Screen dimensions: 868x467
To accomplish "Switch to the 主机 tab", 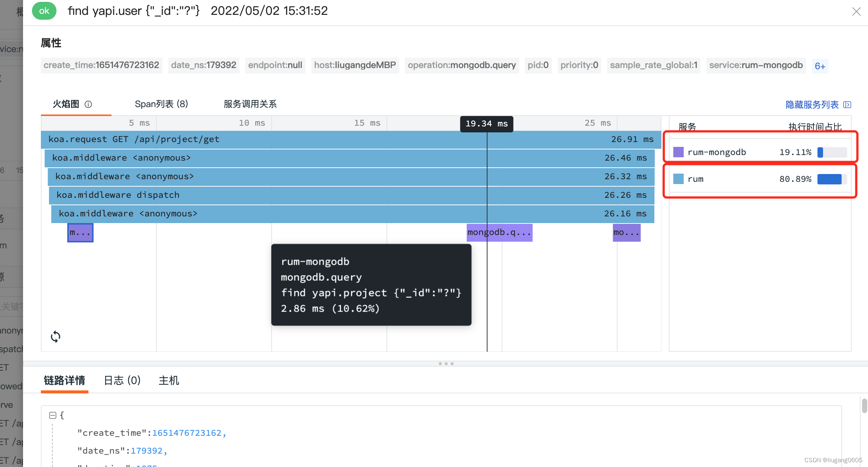I will tap(169, 380).
